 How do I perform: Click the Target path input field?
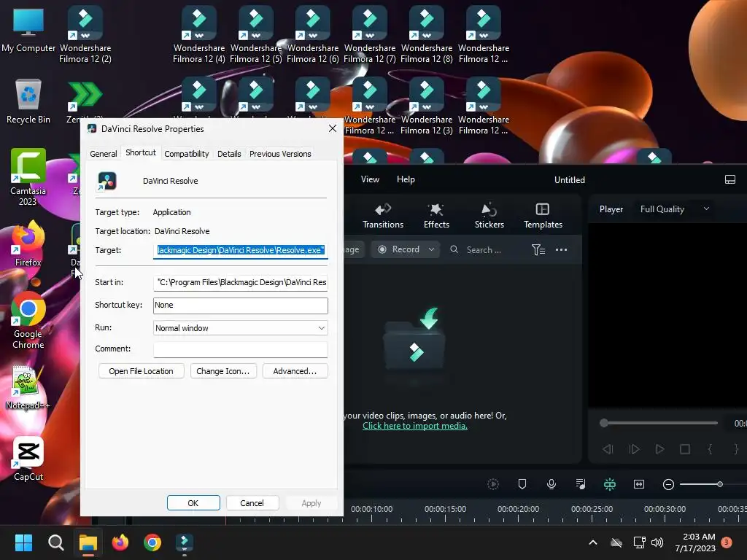pos(241,250)
